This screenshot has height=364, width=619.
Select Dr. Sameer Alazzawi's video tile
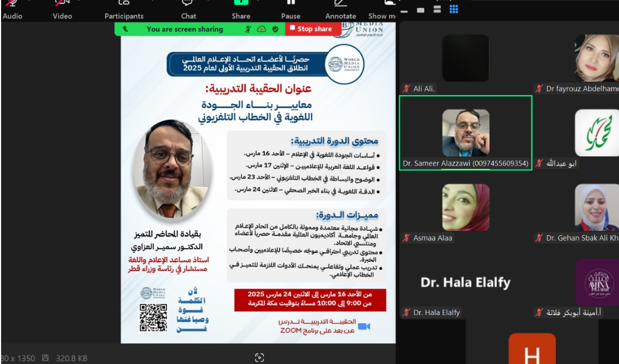[x=465, y=130]
